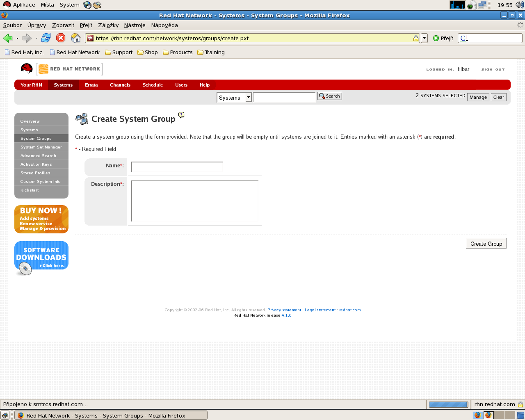Viewport: 525px width, 420px height.
Task: Open the address bar URL history dropdown
Action: click(425, 38)
